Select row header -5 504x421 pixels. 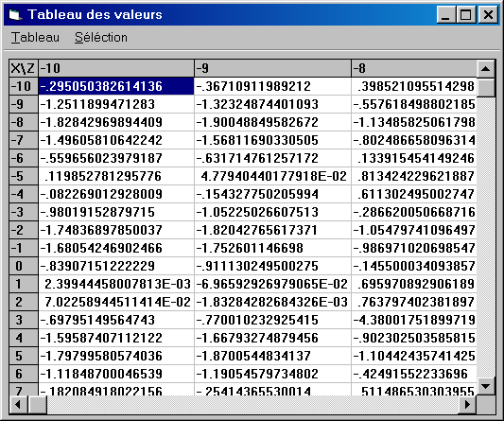(24, 176)
